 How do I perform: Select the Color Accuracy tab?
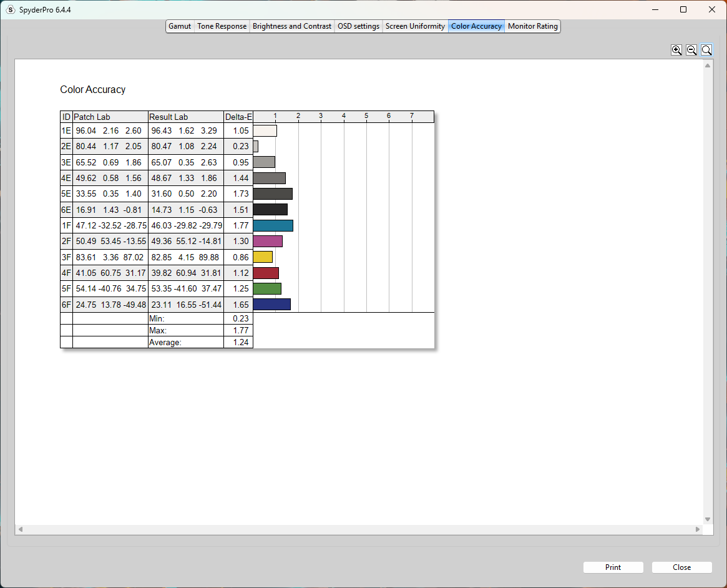point(477,26)
